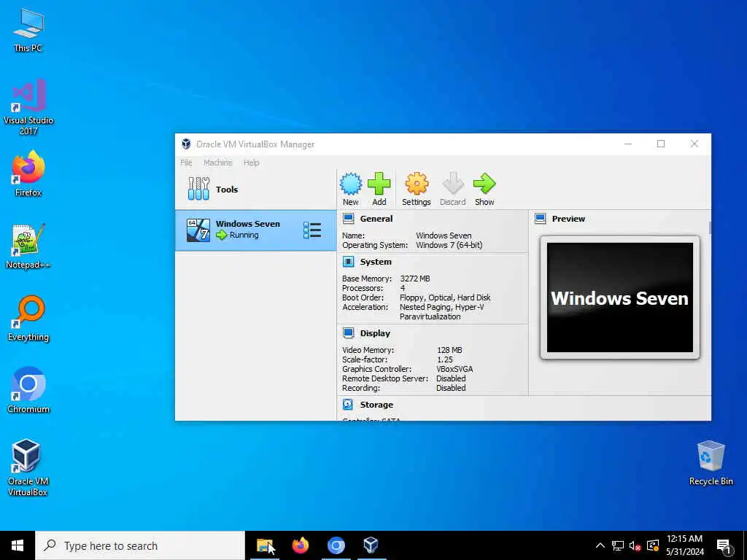Switch to VirtualBox via taskbar icon
747x560 pixels.
(x=371, y=545)
